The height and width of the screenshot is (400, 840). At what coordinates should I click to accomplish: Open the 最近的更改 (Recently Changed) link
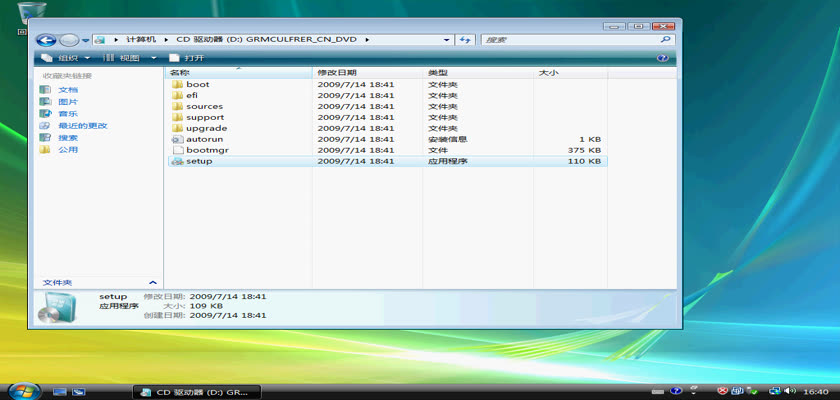point(82,126)
